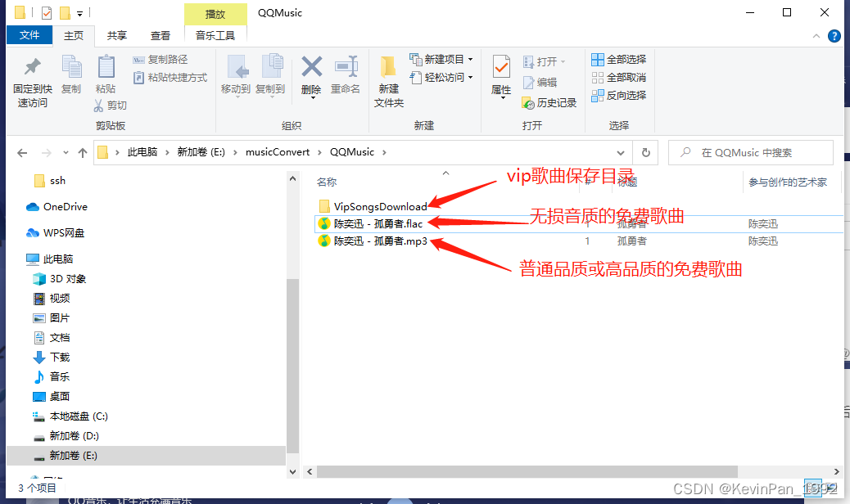Open 桌面 in sidebar
The image size is (850, 504).
pos(52,396)
